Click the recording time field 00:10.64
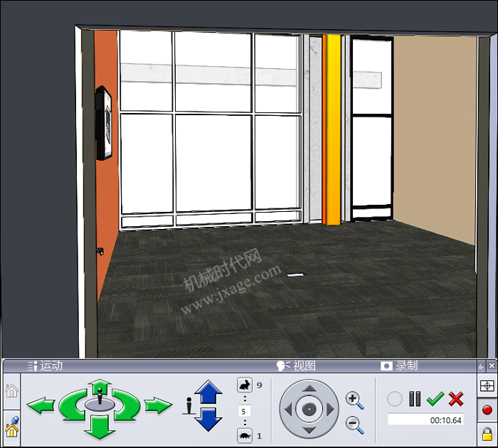This screenshot has height=448, width=498. [425, 420]
